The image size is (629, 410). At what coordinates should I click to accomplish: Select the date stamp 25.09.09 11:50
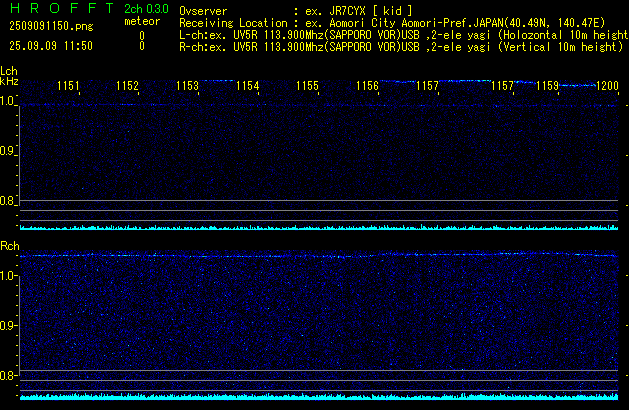51,46
